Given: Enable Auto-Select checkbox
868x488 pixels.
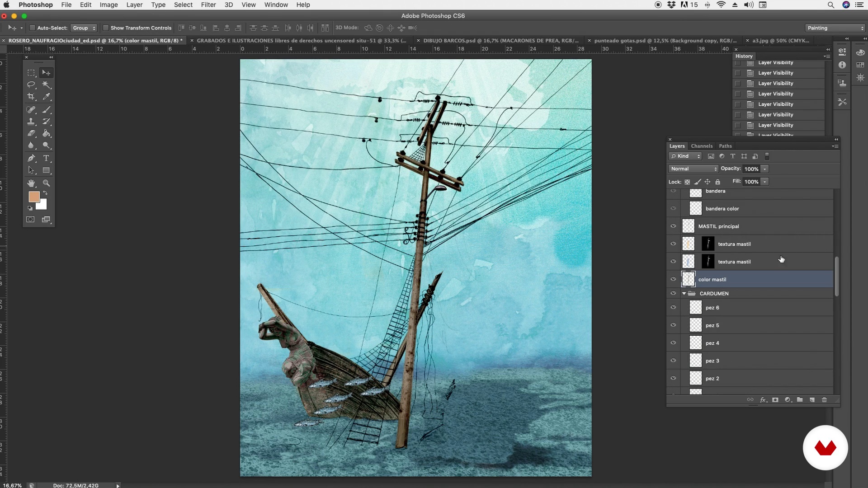Looking at the screenshot, I should [33, 28].
